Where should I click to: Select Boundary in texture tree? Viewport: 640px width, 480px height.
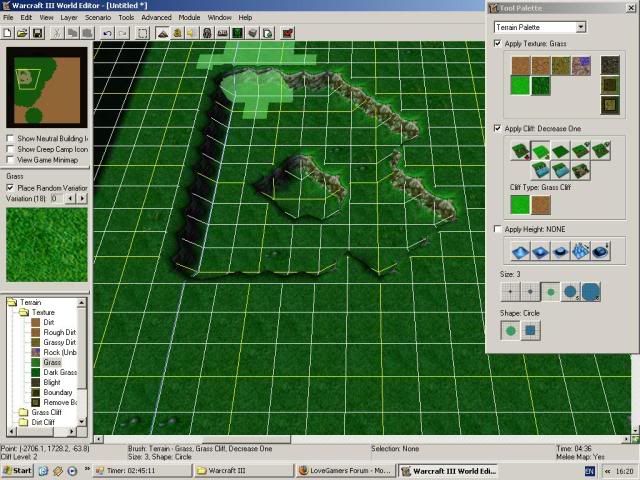tap(58, 392)
